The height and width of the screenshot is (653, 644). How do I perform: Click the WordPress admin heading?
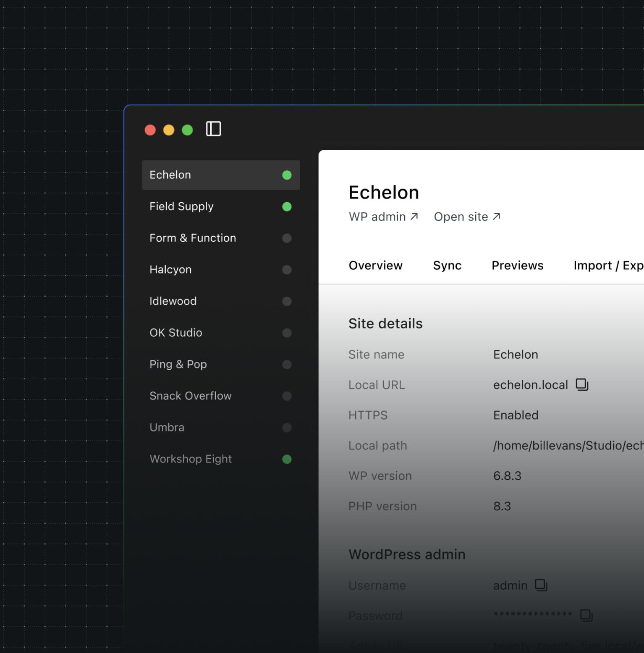407,554
